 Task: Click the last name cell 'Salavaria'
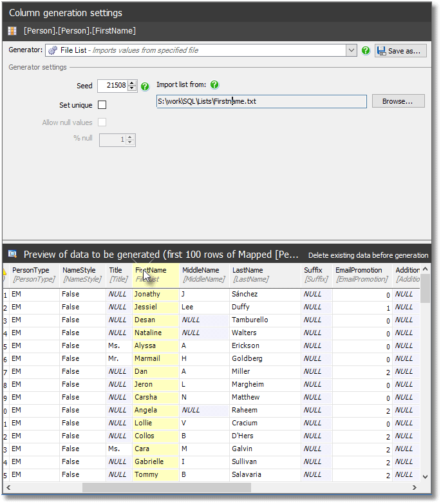265,474
